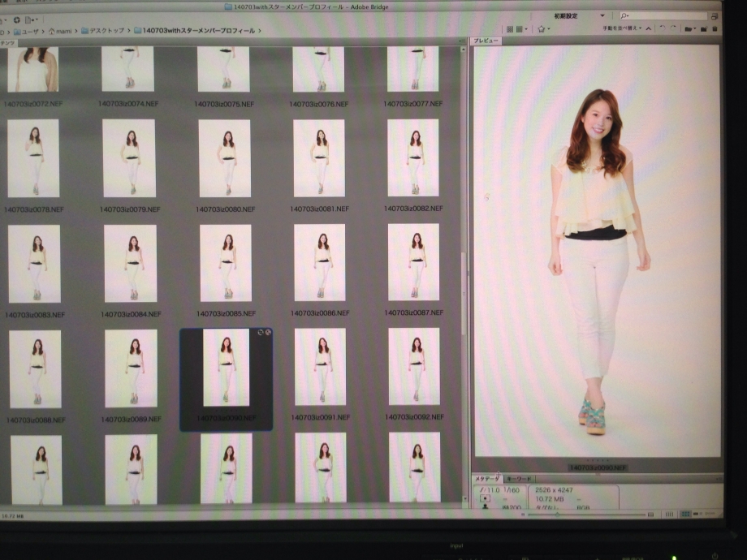Image resolution: width=747 pixels, height=560 pixels.
Task: Select thumbnails view button in status bar
Action: [x=685, y=515]
